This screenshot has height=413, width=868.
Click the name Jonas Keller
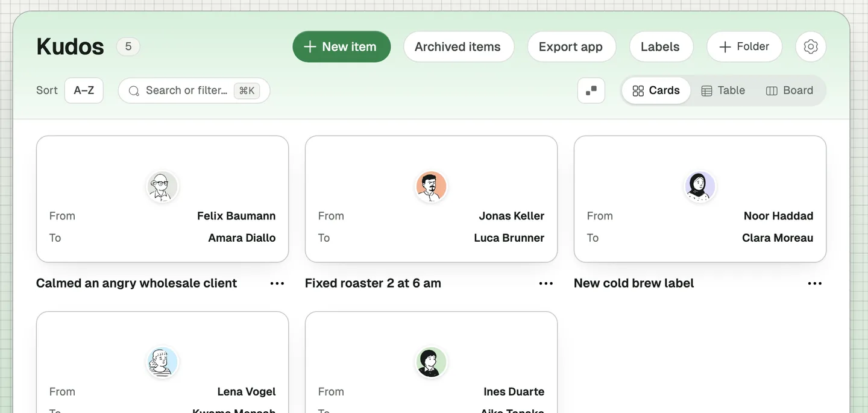(x=511, y=216)
